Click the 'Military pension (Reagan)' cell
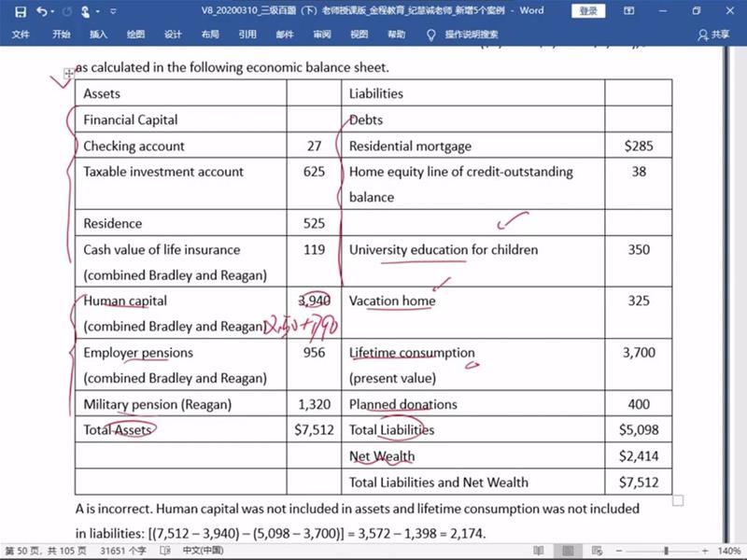The height and width of the screenshot is (560, 747). [180, 404]
